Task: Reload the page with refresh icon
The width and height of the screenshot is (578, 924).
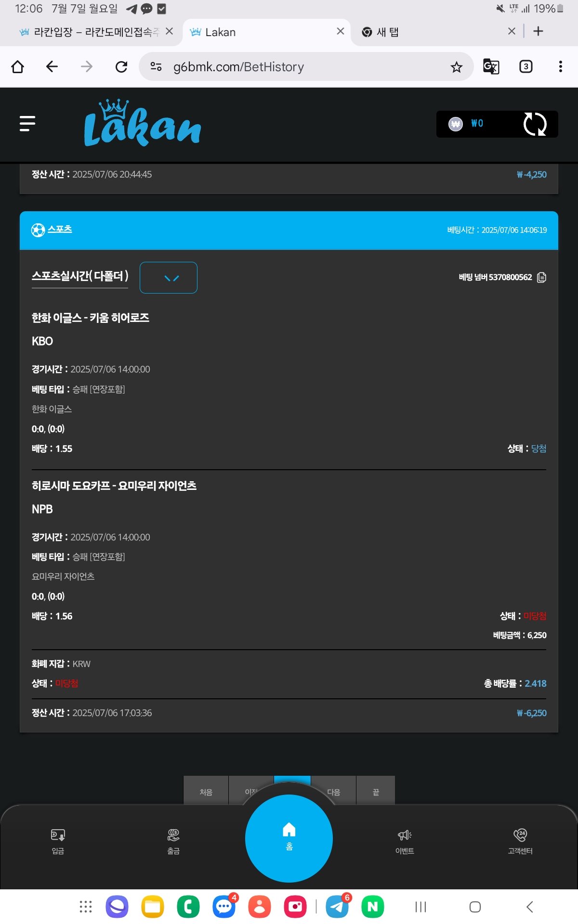Action: point(121,66)
